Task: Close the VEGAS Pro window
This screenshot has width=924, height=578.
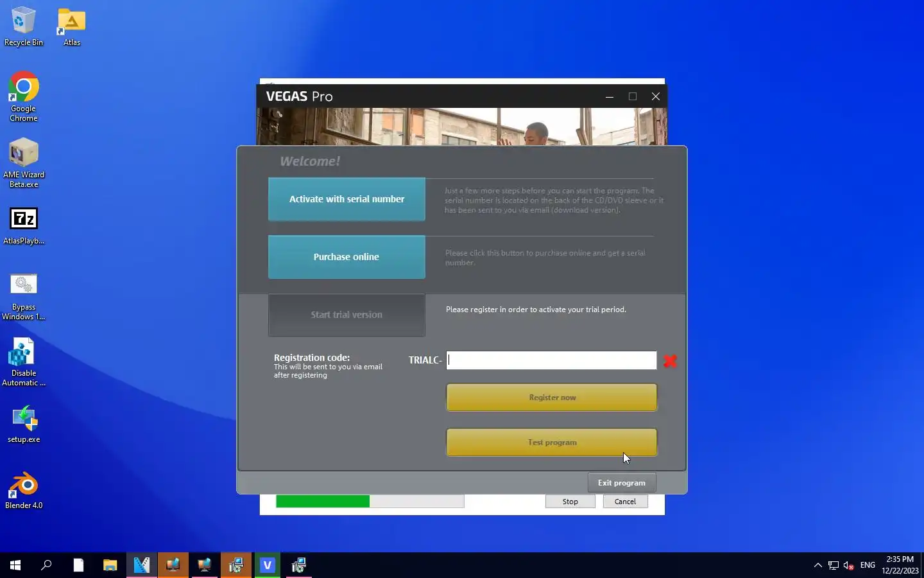Action: click(656, 96)
